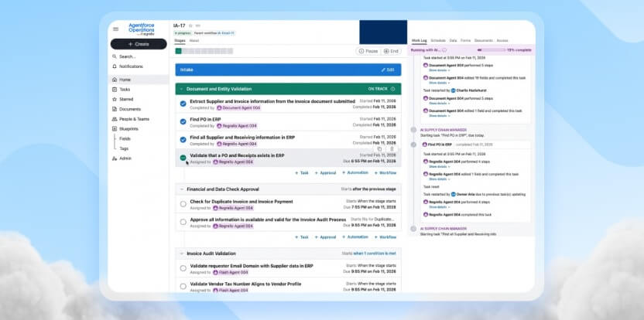This screenshot has height=320, width=644.
Task: Expand Show details under Document Agent edited 19 fields
Action: pos(440,83)
